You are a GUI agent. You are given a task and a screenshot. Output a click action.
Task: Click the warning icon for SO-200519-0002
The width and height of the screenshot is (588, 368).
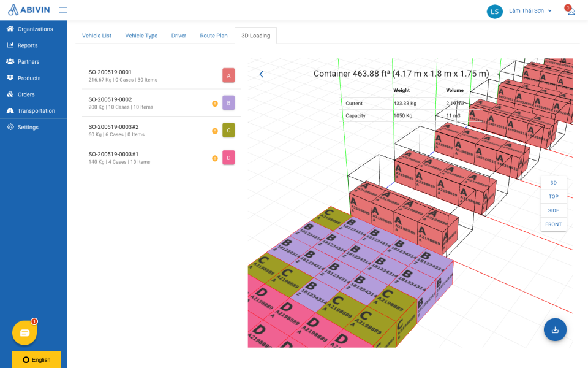(215, 104)
